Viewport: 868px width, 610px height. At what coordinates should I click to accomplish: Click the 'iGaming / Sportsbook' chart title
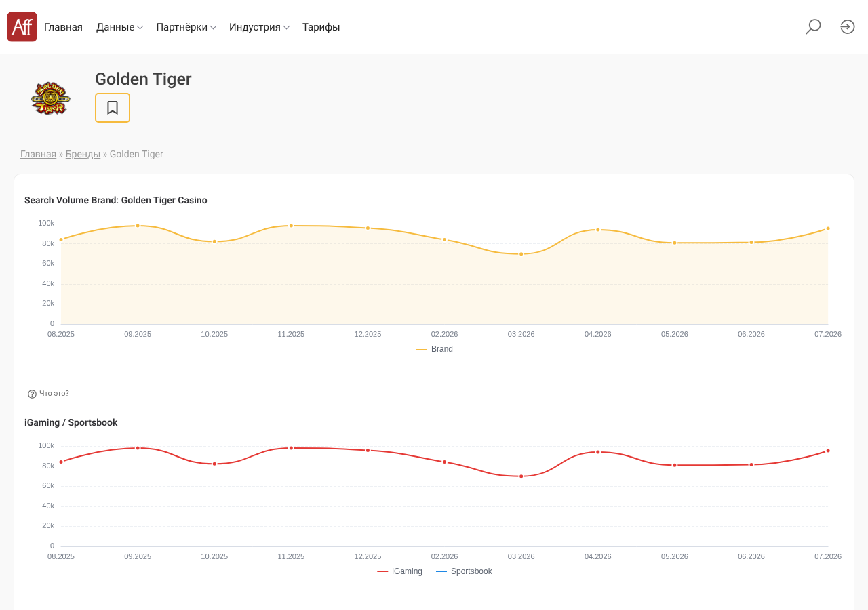[x=71, y=422]
